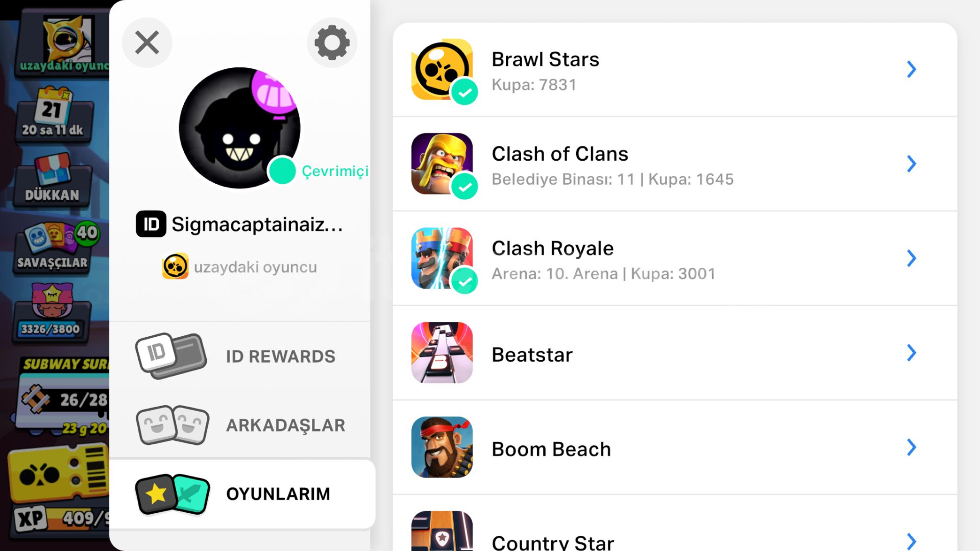Screen dimensions: 980x551
Task: Click green checkmark badge on Clash of Clans
Action: pyautogui.click(x=464, y=186)
